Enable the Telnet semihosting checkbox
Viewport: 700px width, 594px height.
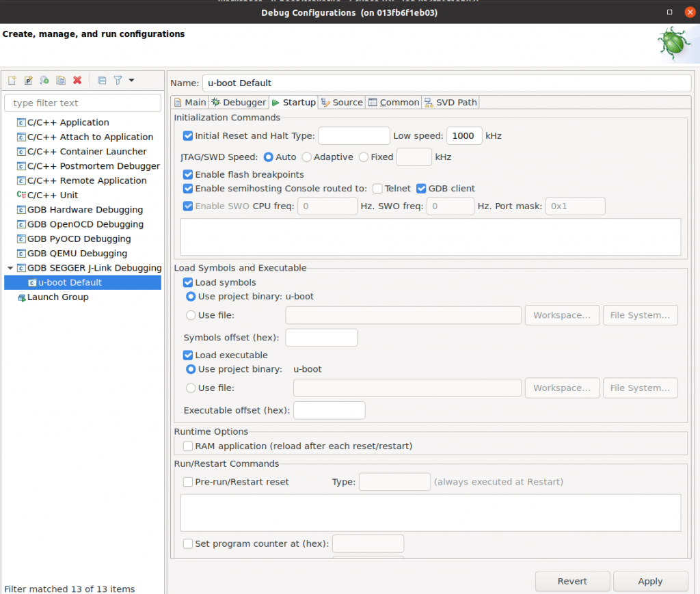(377, 189)
